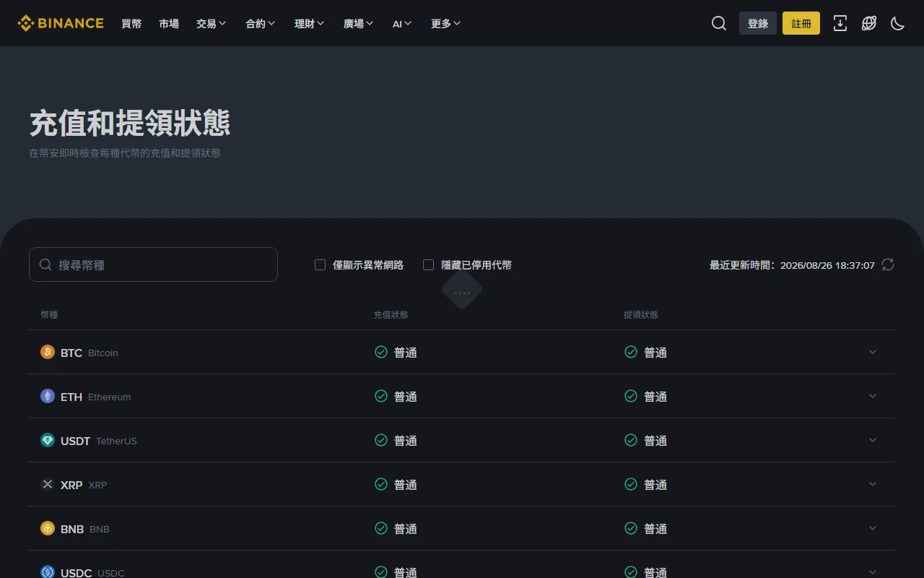Screen dimensions: 924x578
Task: Click the 幣種 column header
Action: pyautogui.click(x=49, y=315)
